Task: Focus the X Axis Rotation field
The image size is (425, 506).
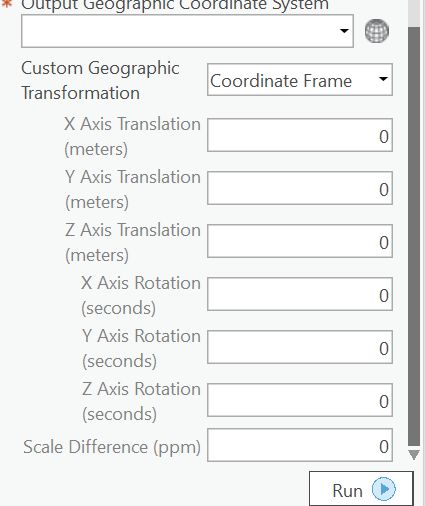Action: [300, 294]
